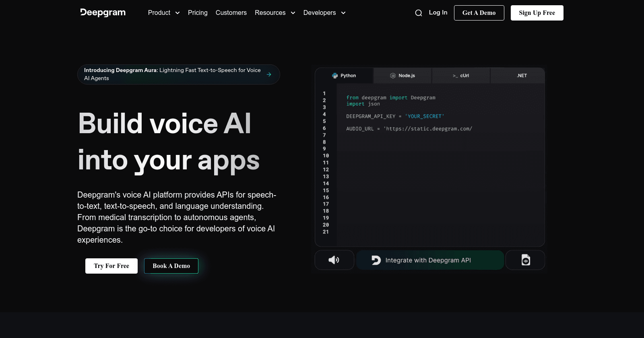Screen dimensions: 644x338
Task: Click the Get A Demo button
Action: coord(479,13)
